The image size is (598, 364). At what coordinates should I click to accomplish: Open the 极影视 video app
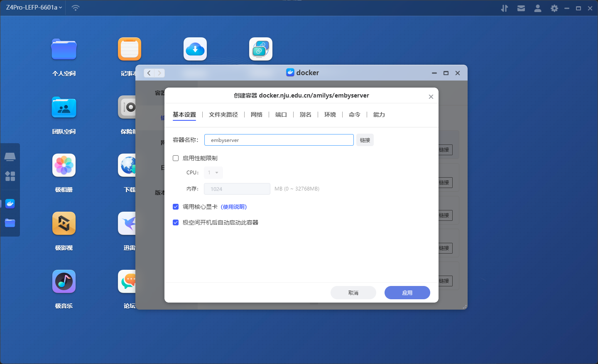pos(64,224)
